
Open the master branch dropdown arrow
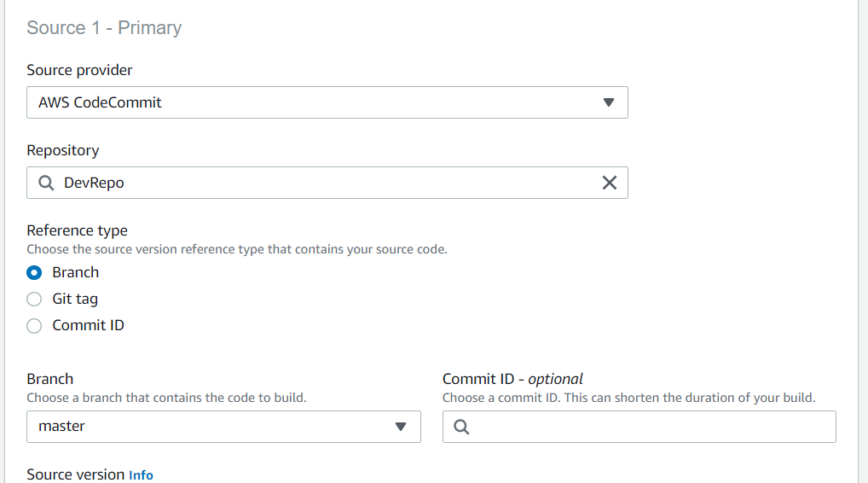401,427
